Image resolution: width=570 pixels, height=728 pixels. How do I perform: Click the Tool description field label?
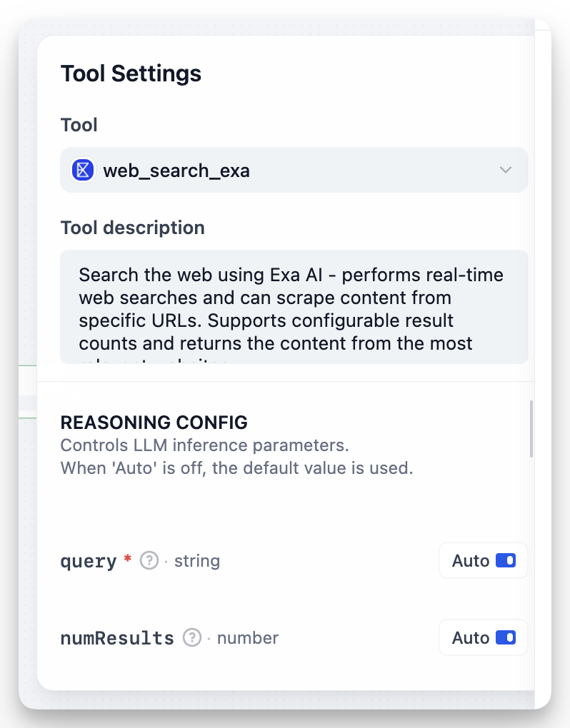coord(132,228)
